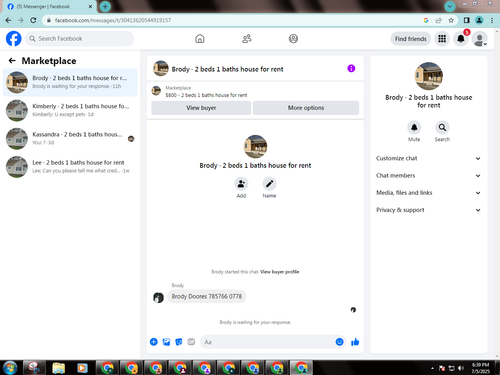
Task: Click the browser address bar
Action: coord(233,20)
